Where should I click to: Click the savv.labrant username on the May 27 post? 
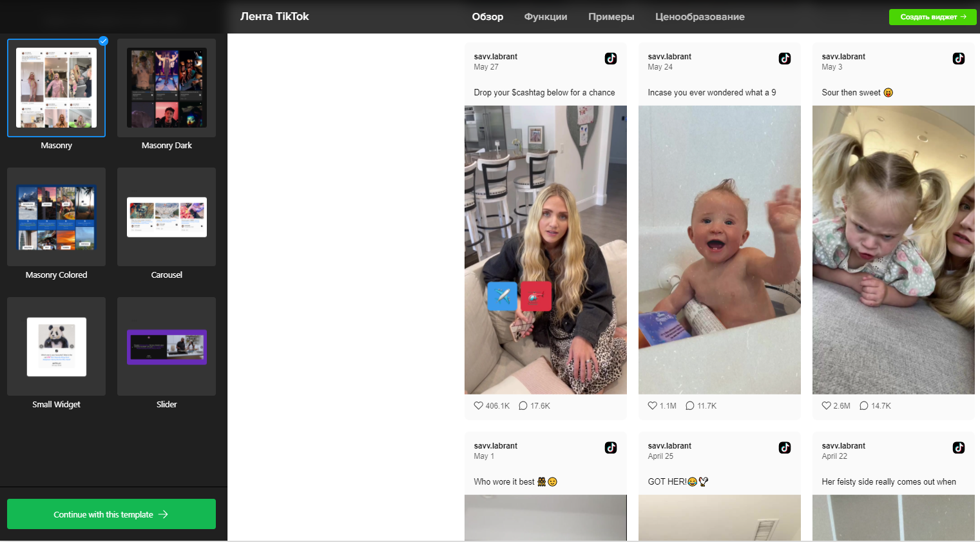click(495, 56)
